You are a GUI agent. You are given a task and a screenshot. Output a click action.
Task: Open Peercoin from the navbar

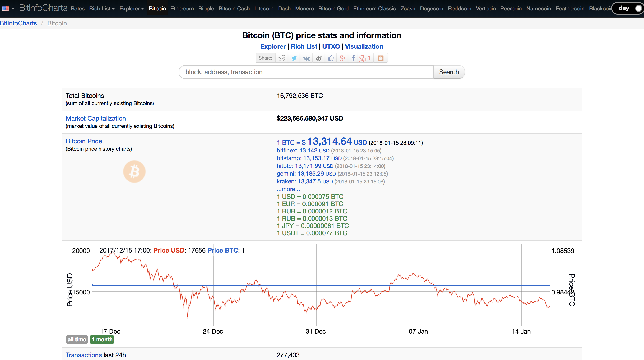pos(511,8)
